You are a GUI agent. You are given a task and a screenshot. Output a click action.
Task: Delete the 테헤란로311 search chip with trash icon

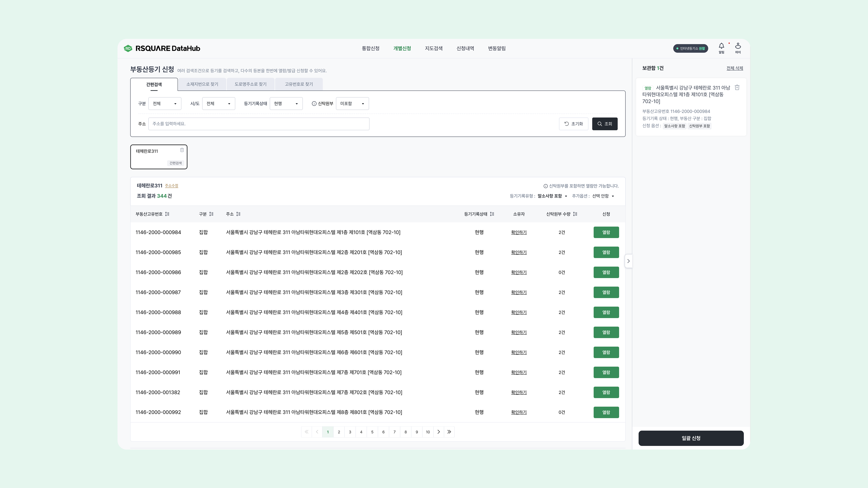tap(182, 150)
